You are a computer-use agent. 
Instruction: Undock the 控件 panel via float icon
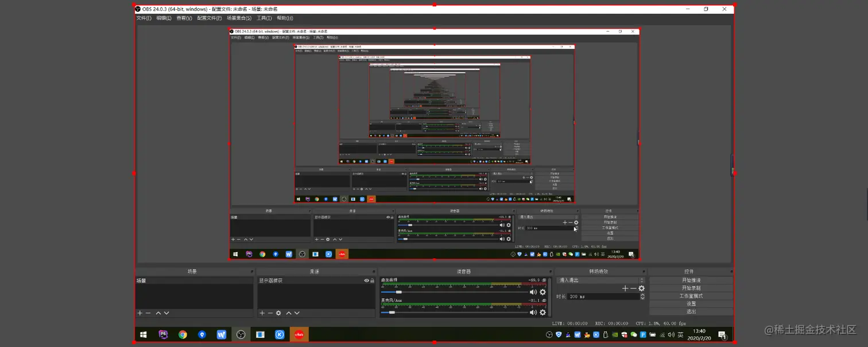(x=731, y=272)
